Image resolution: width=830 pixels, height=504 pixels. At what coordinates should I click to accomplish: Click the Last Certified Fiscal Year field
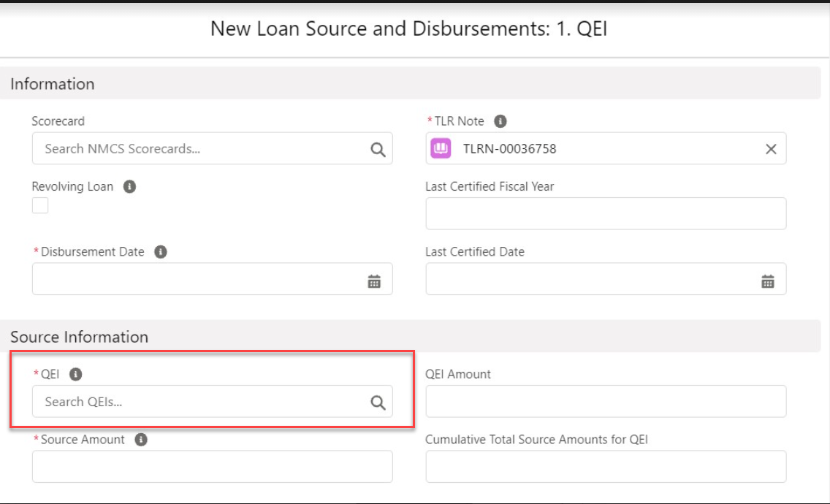pyautogui.click(x=606, y=214)
